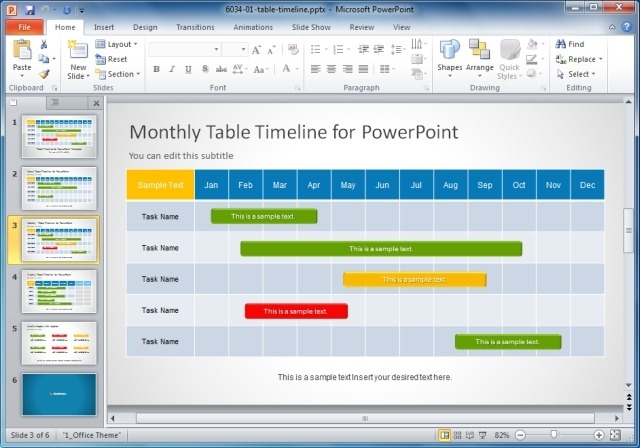Switch to Outline tab in left pane
The width and height of the screenshot is (640, 448).
[55, 102]
